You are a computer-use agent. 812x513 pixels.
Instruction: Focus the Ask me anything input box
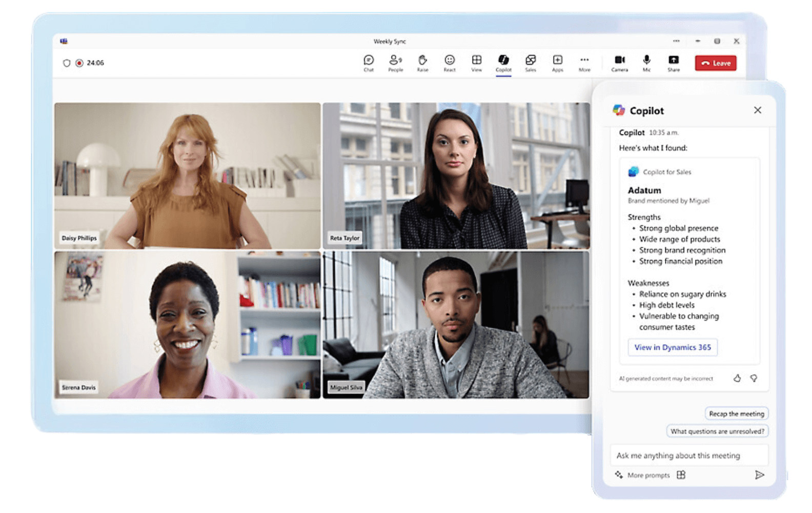pos(689,456)
